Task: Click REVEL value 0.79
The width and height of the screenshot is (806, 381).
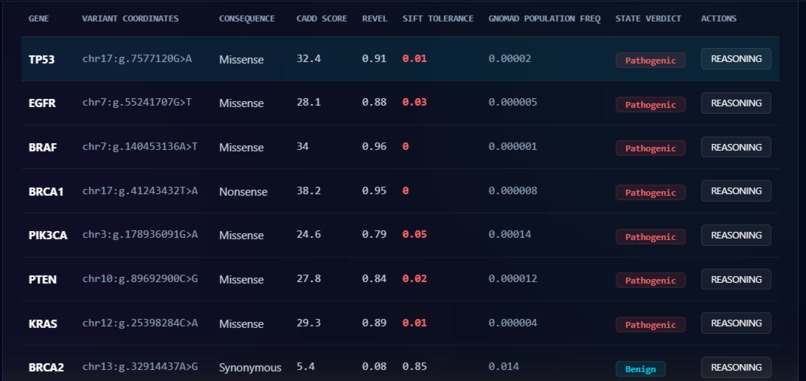Action: coord(374,234)
